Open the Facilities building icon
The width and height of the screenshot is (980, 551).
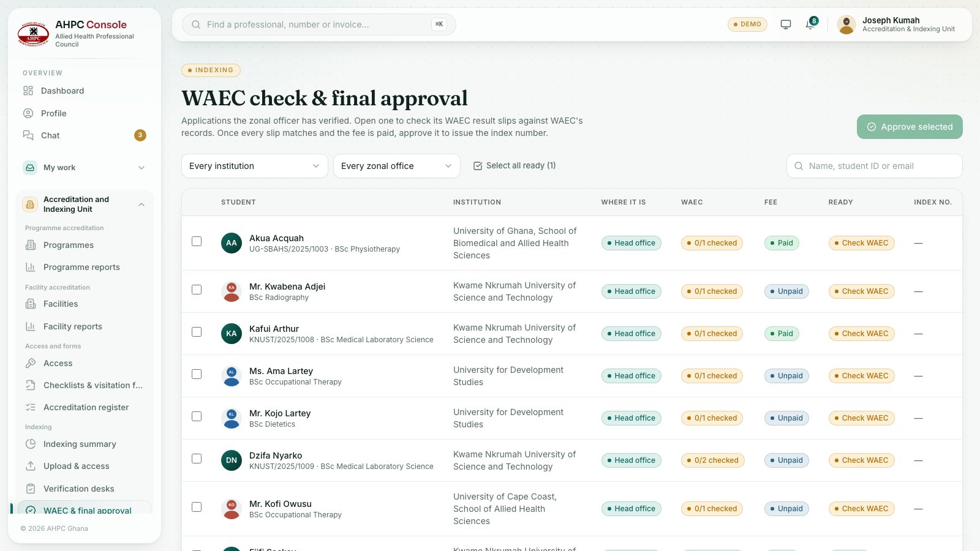[31, 304]
